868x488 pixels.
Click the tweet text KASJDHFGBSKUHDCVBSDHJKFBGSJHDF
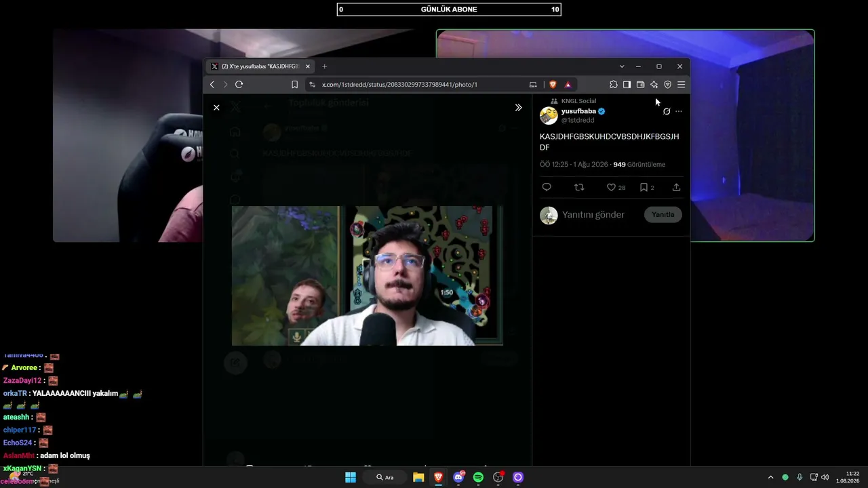[x=609, y=142]
